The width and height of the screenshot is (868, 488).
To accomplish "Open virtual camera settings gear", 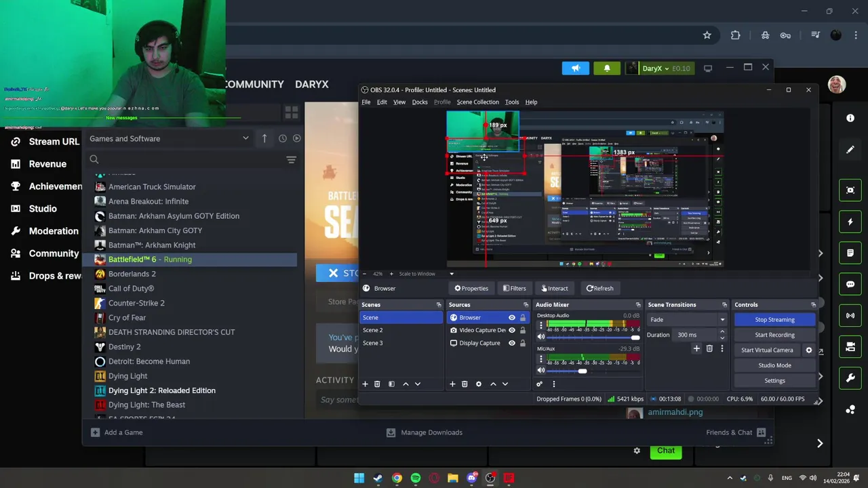I will [808, 350].
